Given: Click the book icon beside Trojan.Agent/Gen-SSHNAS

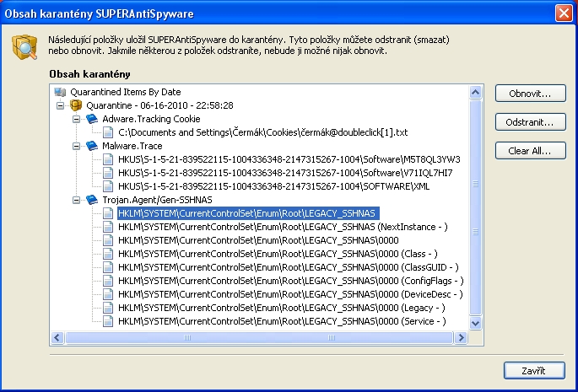Looking at the screenshot, I should tap(92, 200).
